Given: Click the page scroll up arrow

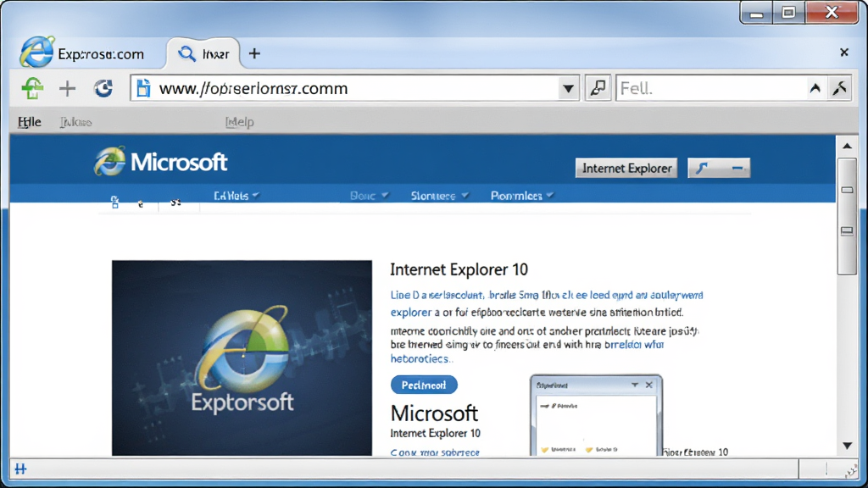Looking at the screenshot, I should (x=847, y=146).
